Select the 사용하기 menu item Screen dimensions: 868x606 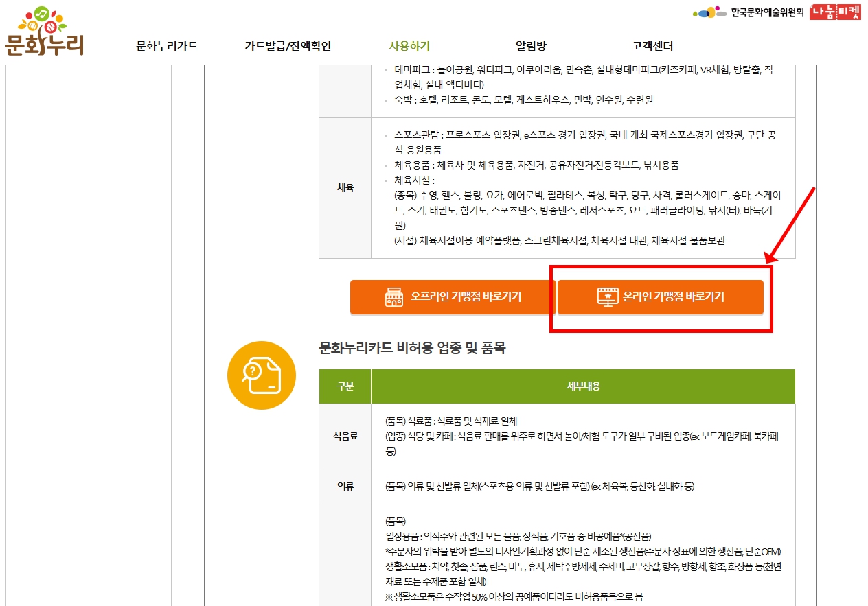coord(409,47)
